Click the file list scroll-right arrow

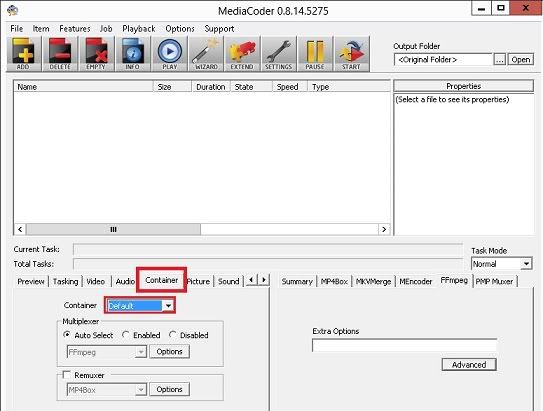[384, 229]
